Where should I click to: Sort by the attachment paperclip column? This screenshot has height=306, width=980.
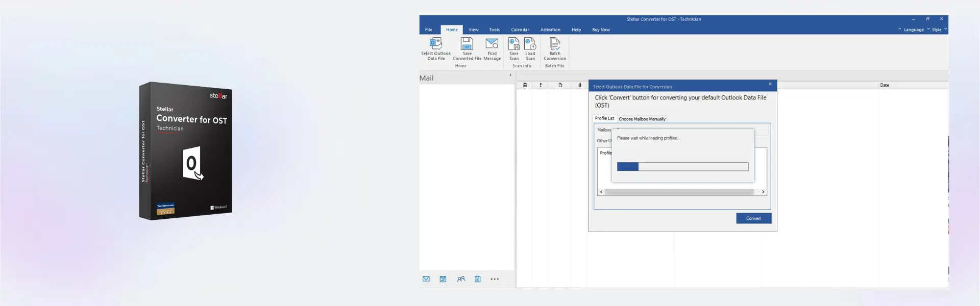coord(580,85)
